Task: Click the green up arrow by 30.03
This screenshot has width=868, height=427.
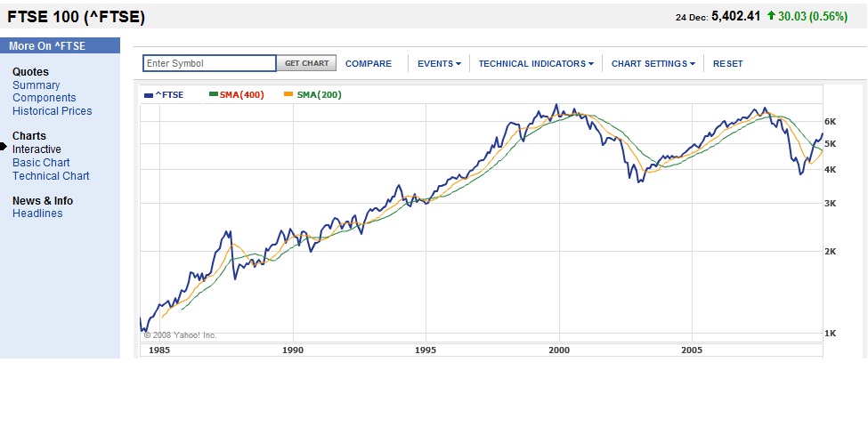Action: pos(771,16)
